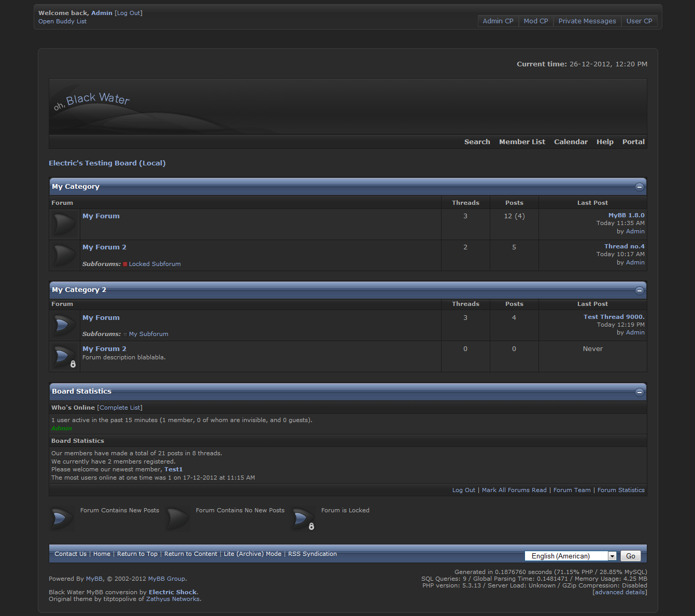Viewport: 695px width, 616px height.
Task: Open the 'Test Thread 9000.' last post link
Action: click(x=614, y=317)
